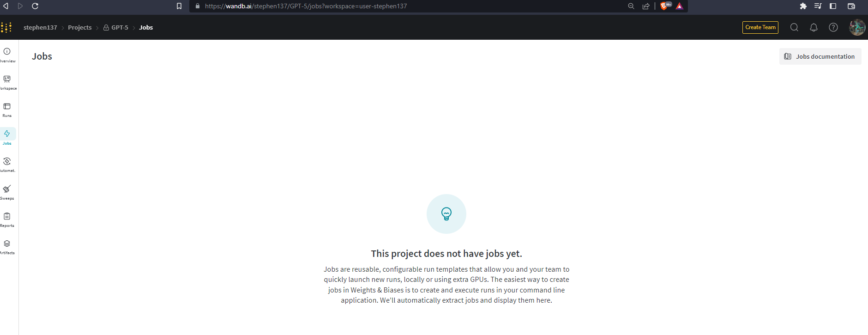868x335 pixels.
Task: Toggle the browser sidebar panel icon
Action: click(833, 6)
